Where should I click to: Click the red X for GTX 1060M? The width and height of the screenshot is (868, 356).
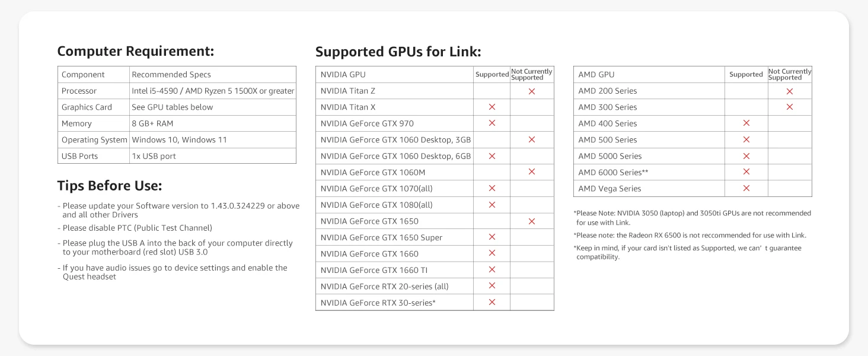tap(532, 172)
